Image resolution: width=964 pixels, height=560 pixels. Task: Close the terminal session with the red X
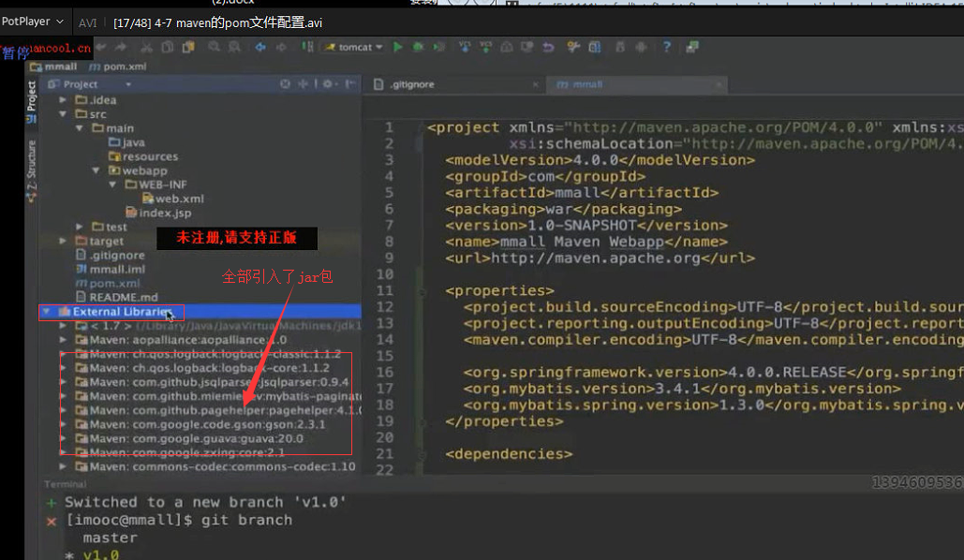[x=52, y=522]
